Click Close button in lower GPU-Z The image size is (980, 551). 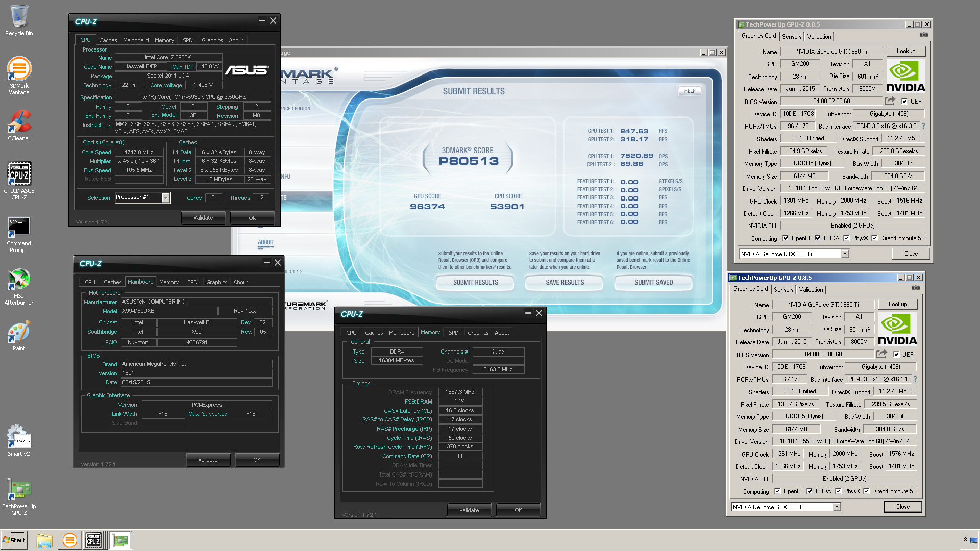[x=902, y=507]
